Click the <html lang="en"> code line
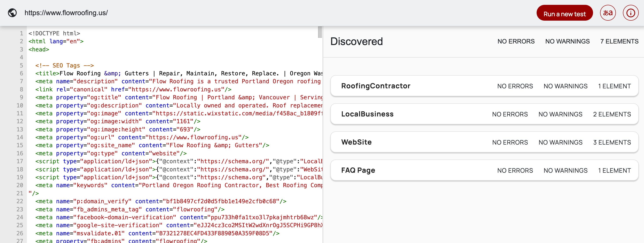 point(56,41)
